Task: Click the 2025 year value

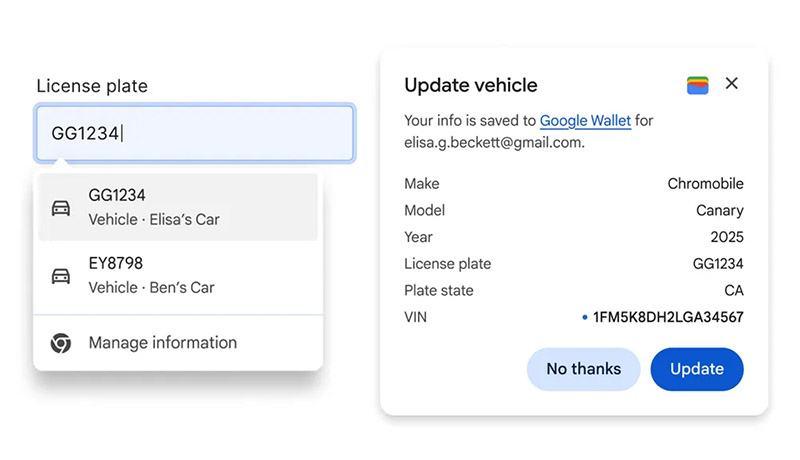Action: tap(727, 237)
